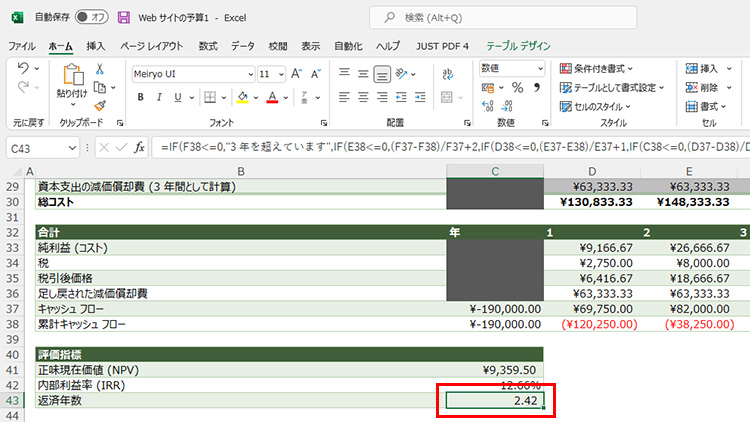The height and width of the screenshot is (422, 750).
Task: Click the Insert Function fx icon
Action: pyautogui.click(x=139, y=147)
